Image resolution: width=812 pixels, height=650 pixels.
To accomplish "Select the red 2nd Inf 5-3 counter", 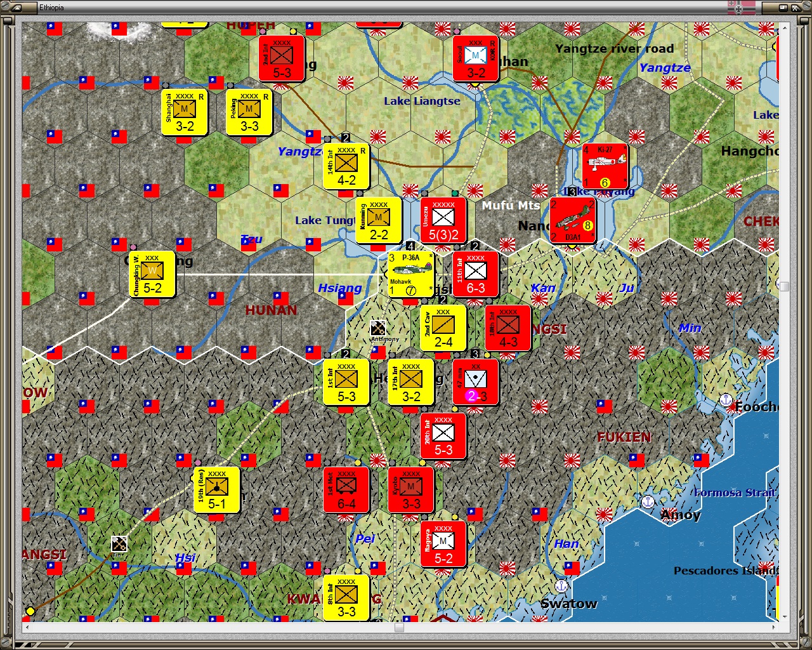I will (x=282, y=58).
